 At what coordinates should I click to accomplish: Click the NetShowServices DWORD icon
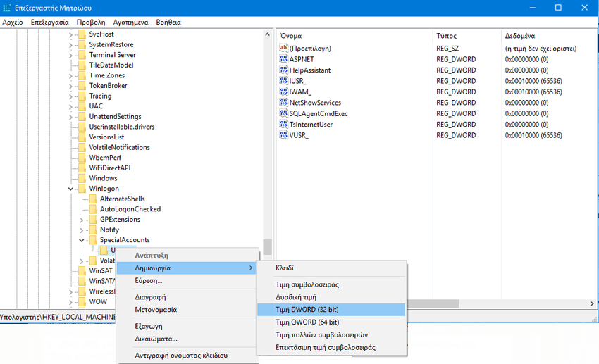click(284, 103)
